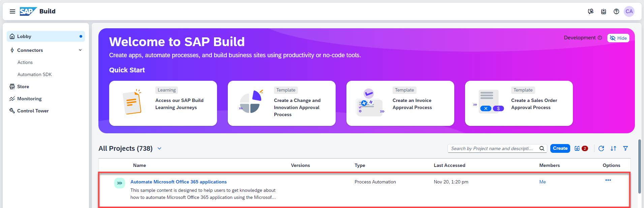Open Automate Microsoft Office 365 applications project link
The width and height of the screenshot is (644, 208).
coord(179,182)
